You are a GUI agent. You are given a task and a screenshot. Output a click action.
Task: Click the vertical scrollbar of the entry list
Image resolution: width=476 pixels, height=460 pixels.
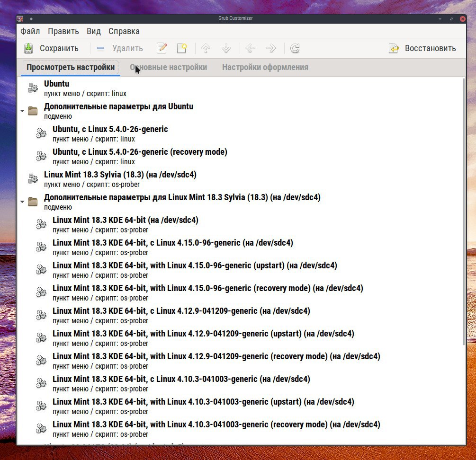tap(464, 212)
